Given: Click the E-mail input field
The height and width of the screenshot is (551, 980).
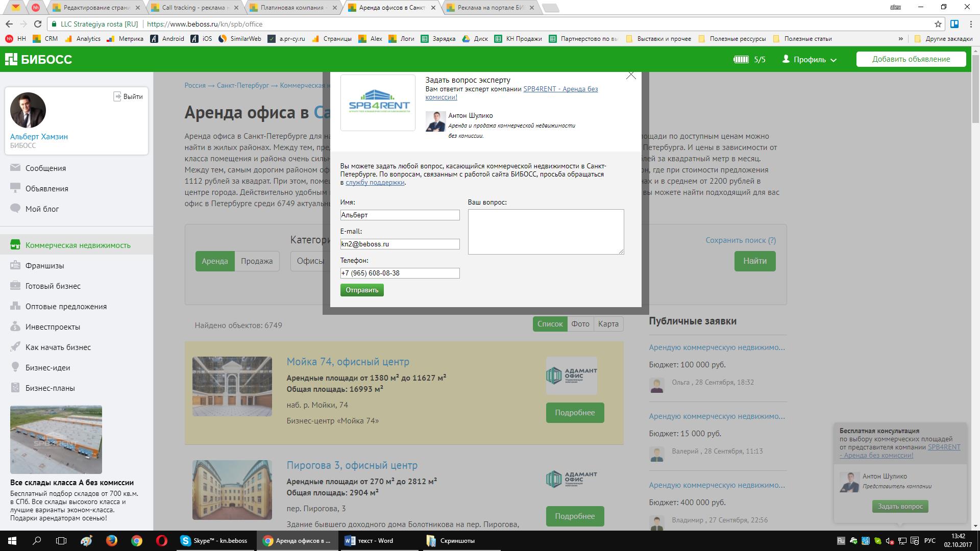Looking at the screenshot, I should 400,244.
